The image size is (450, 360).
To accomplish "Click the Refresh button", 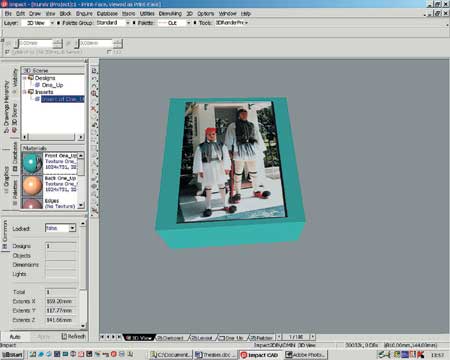I will [74, 336].
